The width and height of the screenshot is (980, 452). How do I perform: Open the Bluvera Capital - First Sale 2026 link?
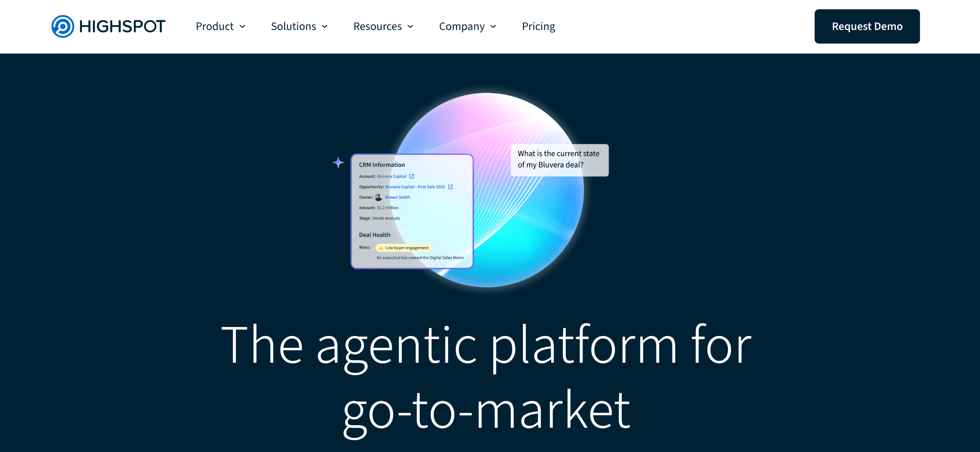[x=415, y=187]
